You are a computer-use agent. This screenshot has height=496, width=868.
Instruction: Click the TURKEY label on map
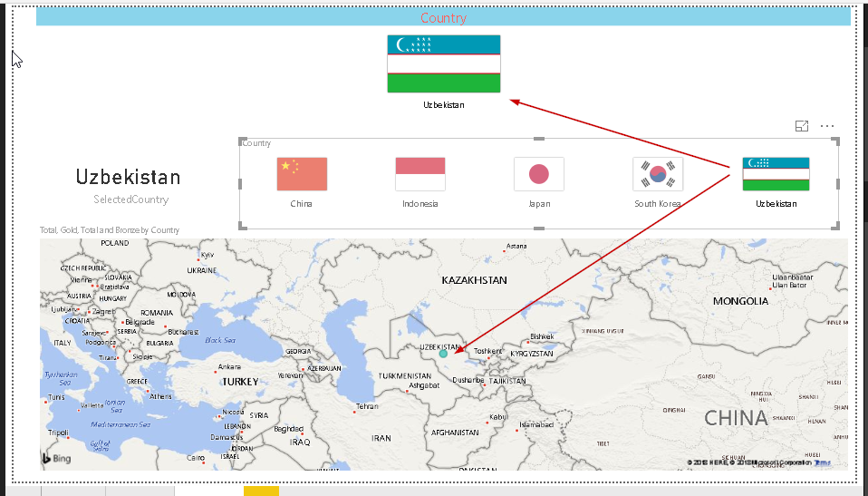(240, 382)
